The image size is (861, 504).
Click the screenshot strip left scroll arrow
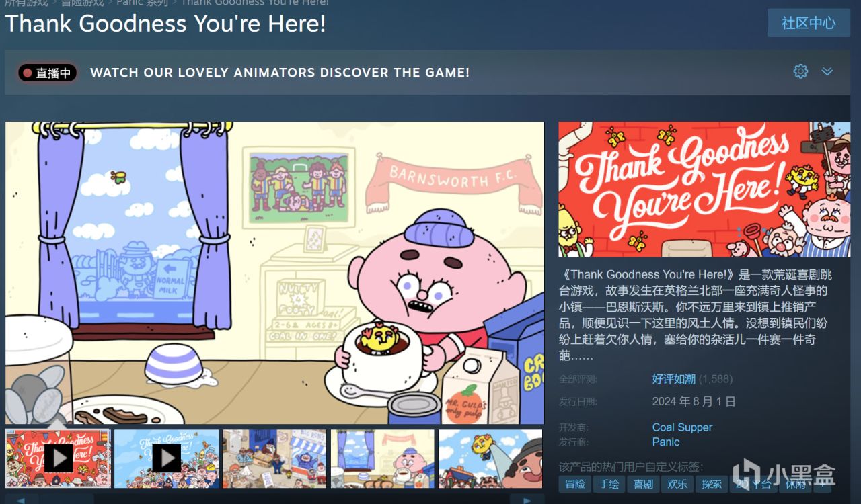point(22,499)
